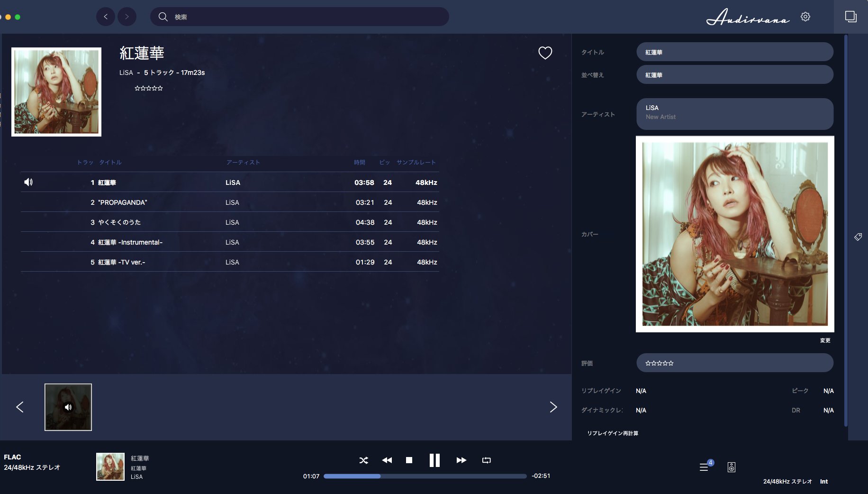
Task: Skip to next track
Action: point(461,460)
